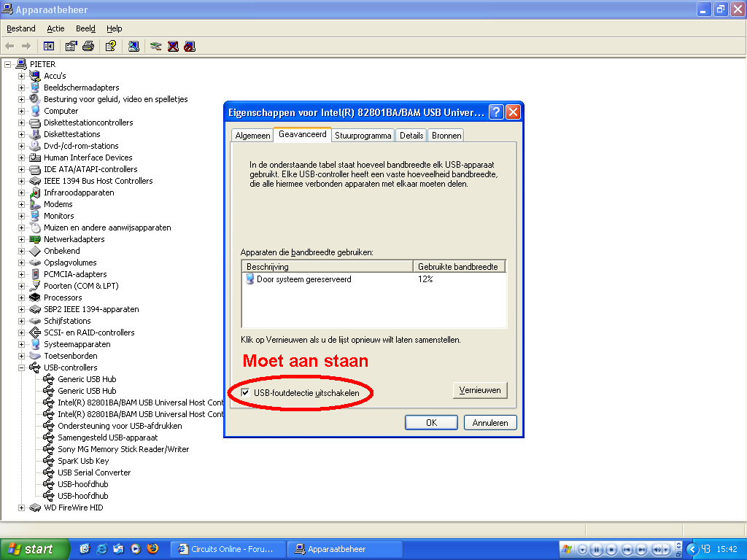The width and height of the screenshot is (747, 560).
Task: Expand the Beeldschermadapters node
Action: pyautogui.click(x=21, y=87)
